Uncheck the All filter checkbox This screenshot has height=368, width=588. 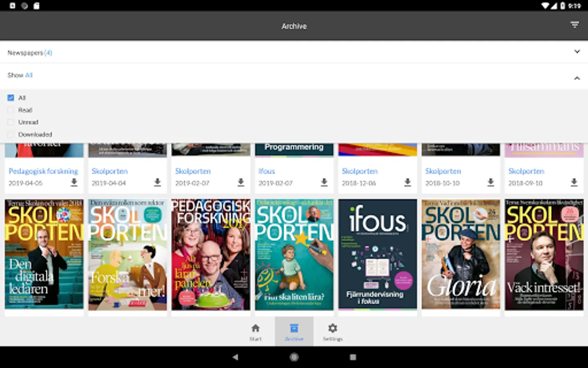[x=11, y=98]
